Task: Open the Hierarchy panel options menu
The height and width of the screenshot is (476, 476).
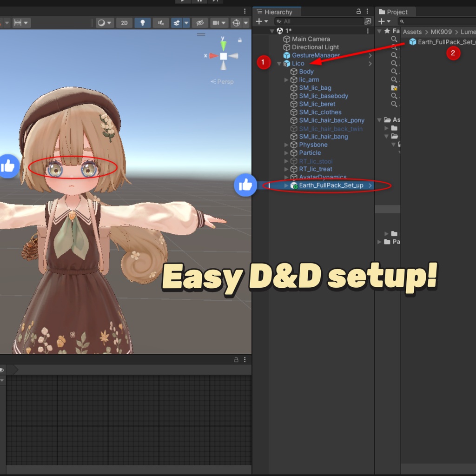Action: [367, 11]
